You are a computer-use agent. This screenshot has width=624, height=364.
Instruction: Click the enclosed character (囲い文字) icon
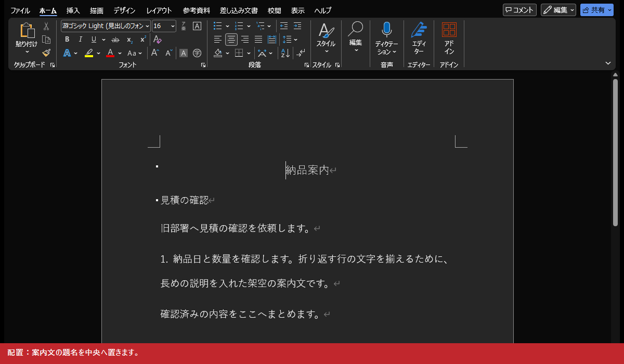197,53
